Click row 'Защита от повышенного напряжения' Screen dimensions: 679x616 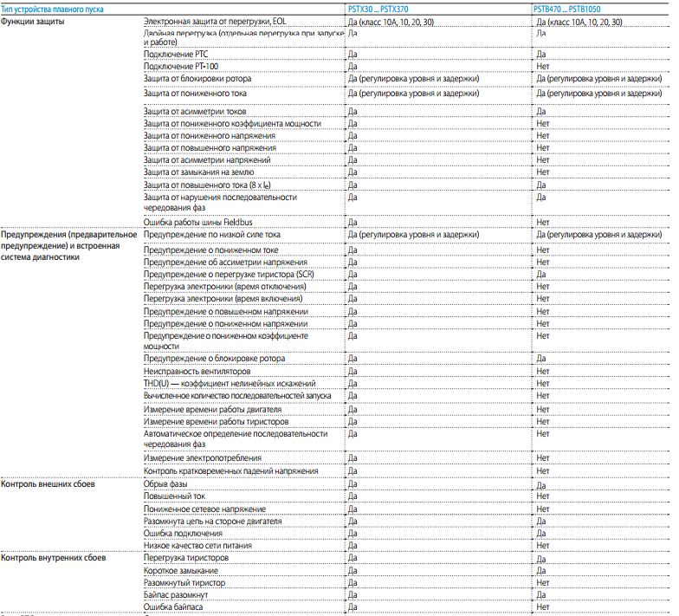click(x=210, y=147)
